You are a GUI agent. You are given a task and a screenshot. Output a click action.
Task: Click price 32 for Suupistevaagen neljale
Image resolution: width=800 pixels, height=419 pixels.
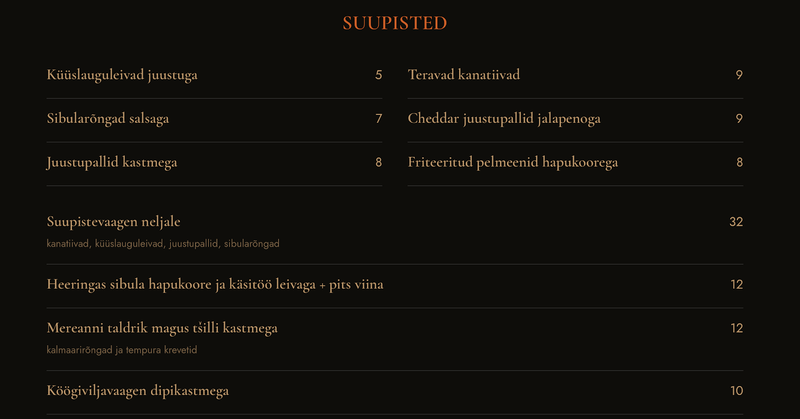736,221
